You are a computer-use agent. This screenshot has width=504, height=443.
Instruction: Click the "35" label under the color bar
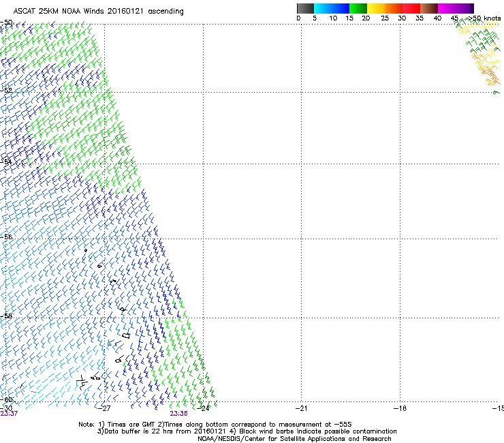(x=420, y=18)
